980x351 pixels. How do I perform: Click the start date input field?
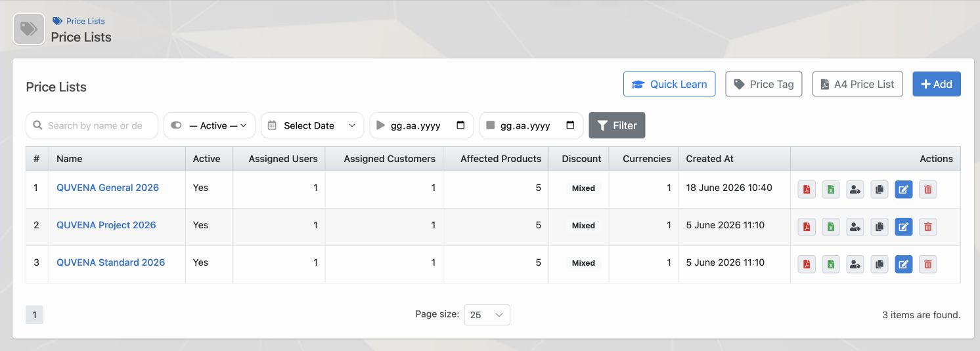(422, 125)
